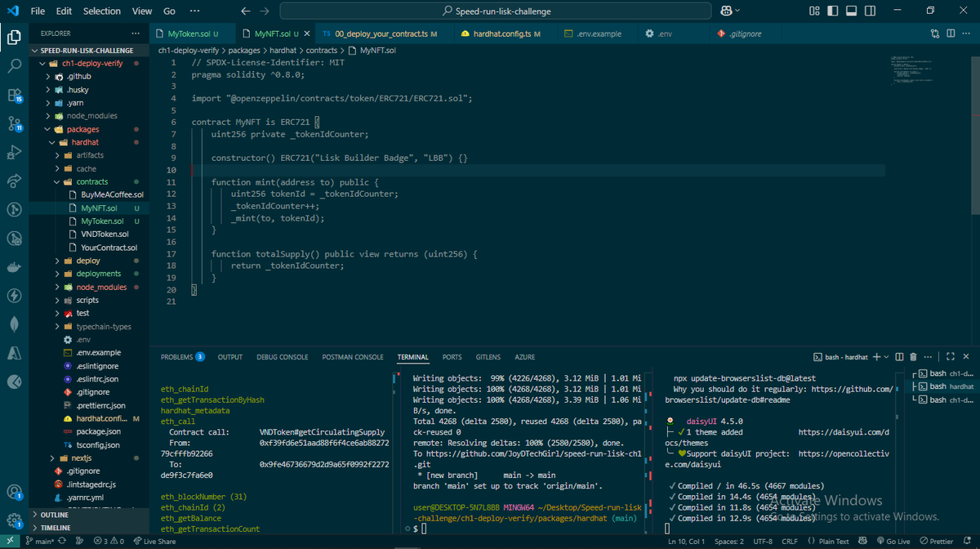Open the Docker view icon
The height and width of the screenshot is (549, 980).
click(14, 266)
